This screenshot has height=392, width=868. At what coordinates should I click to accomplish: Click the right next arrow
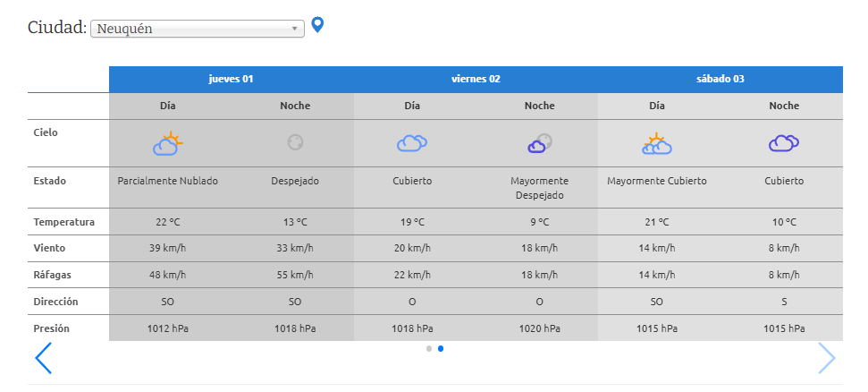point(827,358)
